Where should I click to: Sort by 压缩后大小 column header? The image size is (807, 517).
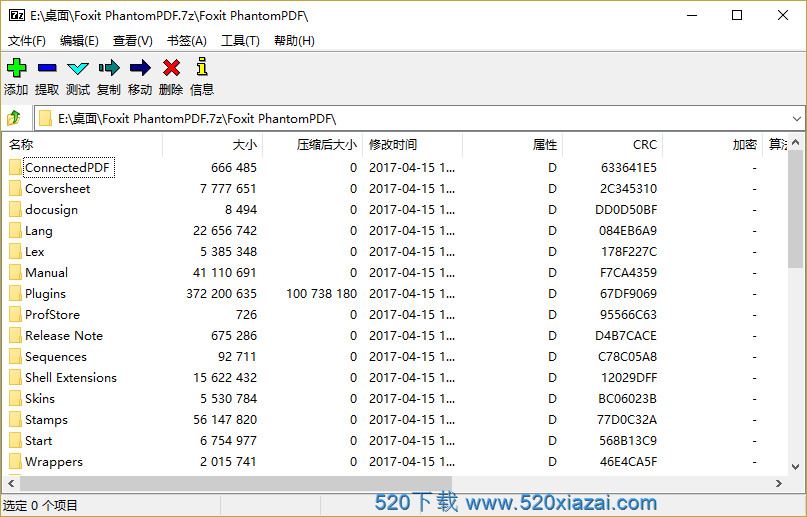click(x=312, y=145)
